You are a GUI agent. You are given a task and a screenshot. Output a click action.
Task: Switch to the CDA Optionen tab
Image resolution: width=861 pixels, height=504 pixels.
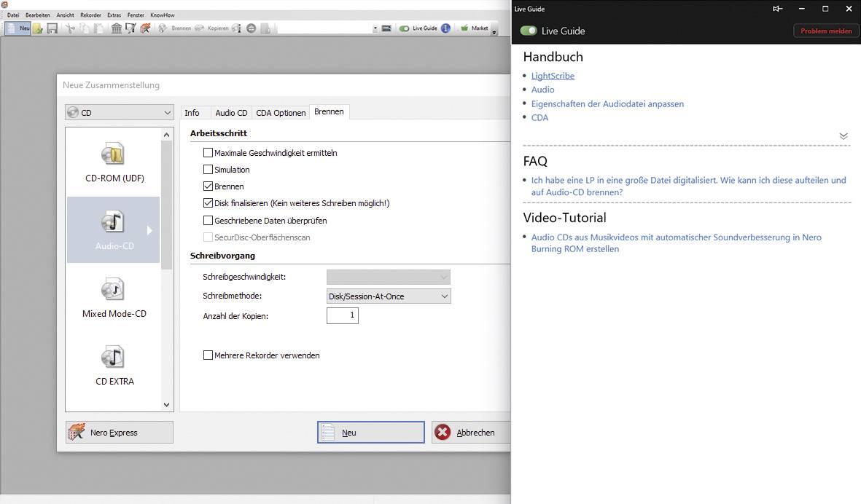click(280, 112)
